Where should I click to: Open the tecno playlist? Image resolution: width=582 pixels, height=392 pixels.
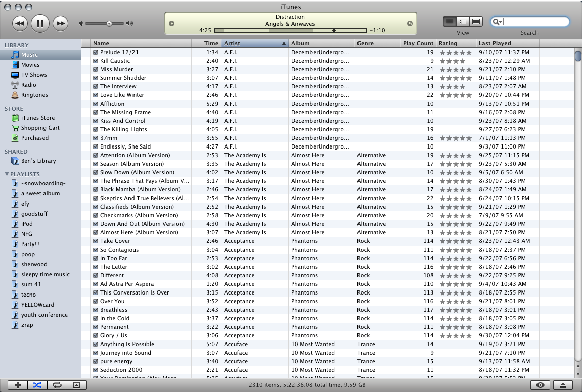(x=40, y=295)
